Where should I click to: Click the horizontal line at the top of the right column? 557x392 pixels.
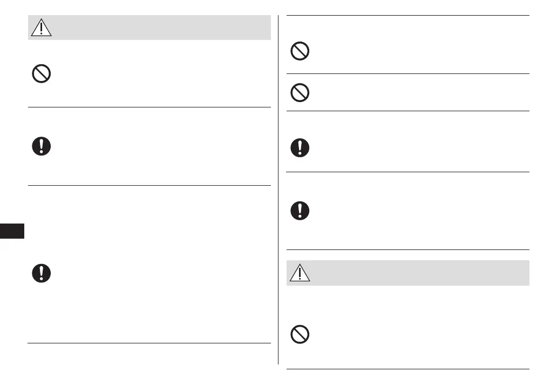(x=407, y=16)
